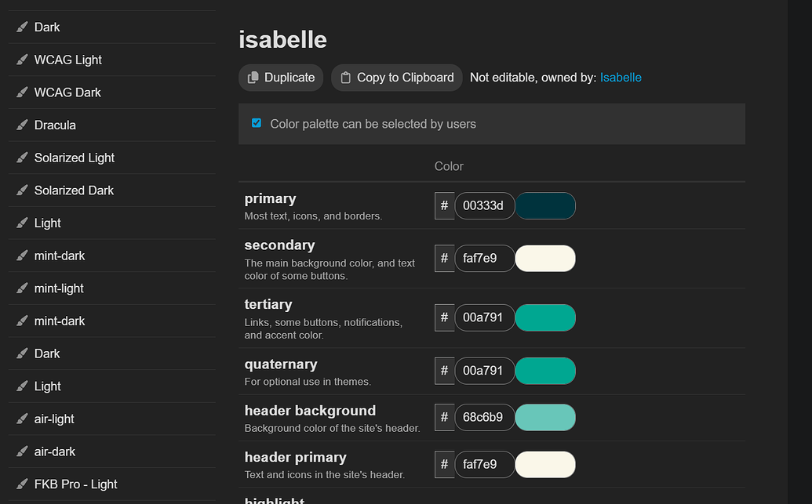
Task: Click the copy icon in the Duplicate button
Action: (253, 78)
